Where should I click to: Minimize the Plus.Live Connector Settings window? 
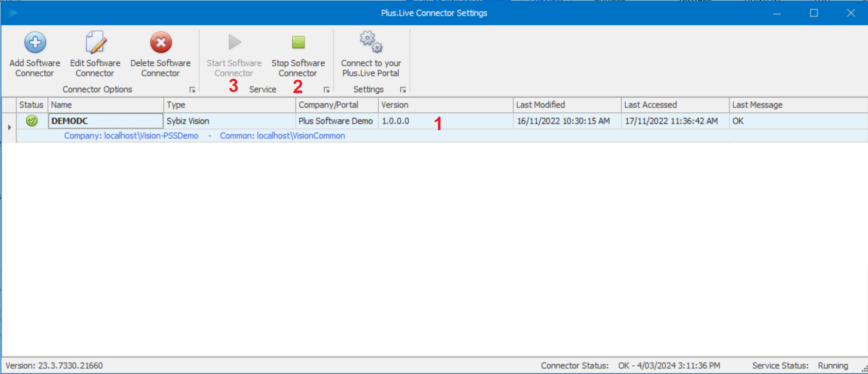click(777, 13)
